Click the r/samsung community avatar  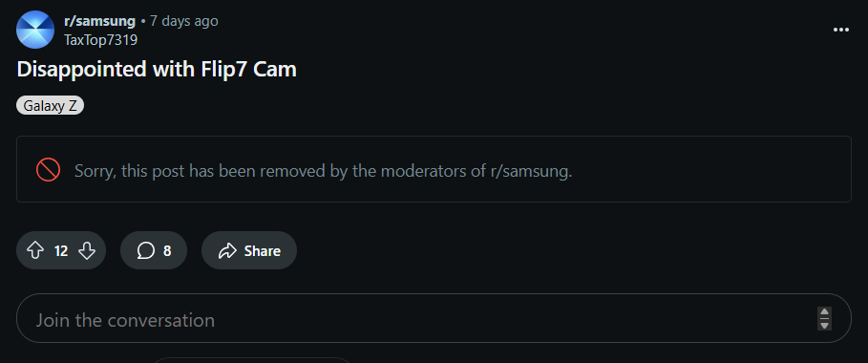35,30
